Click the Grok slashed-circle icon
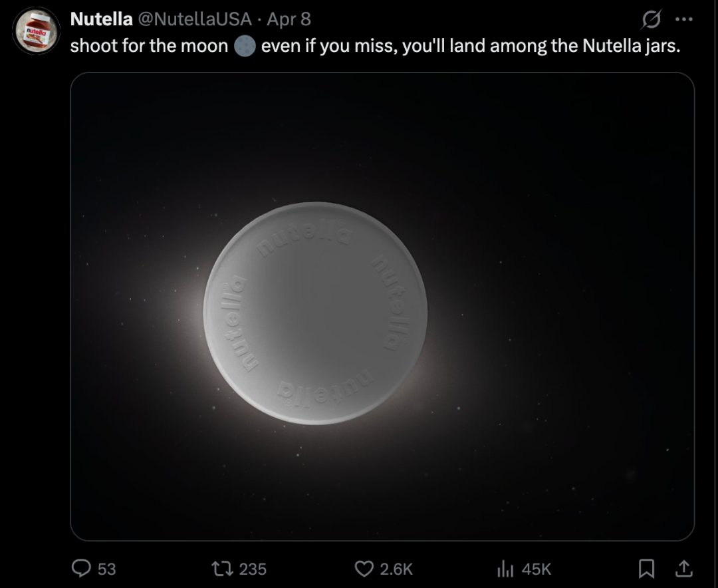 pos(650,20)
